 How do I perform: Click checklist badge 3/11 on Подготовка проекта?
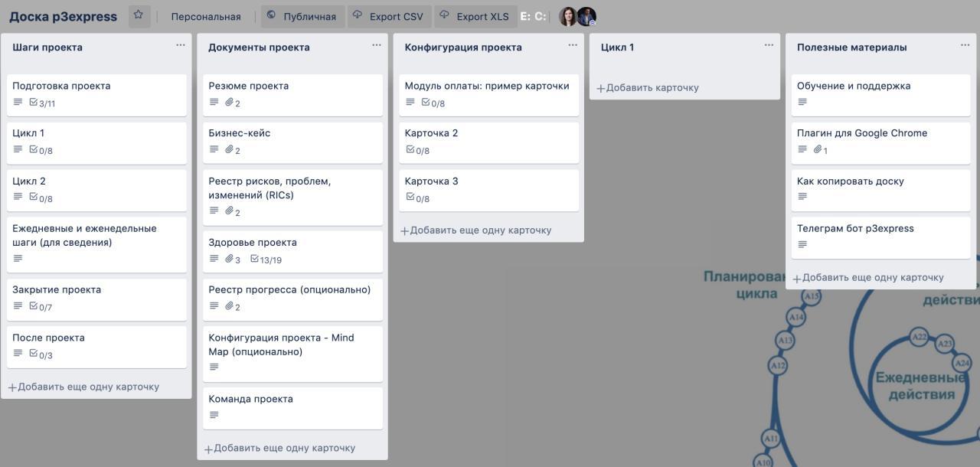click(42, 103)
